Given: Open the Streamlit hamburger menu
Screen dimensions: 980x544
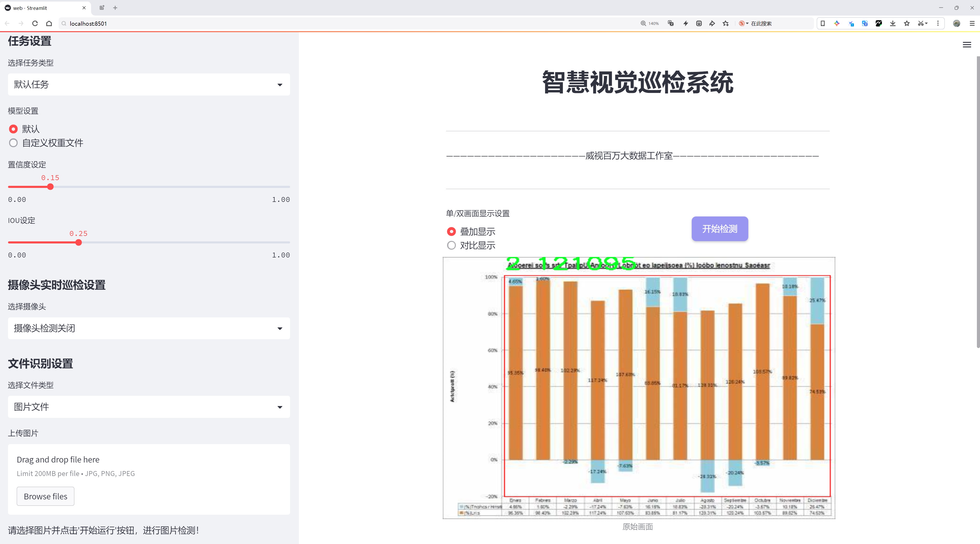Looking at the screenshot, I should [967, 45].
